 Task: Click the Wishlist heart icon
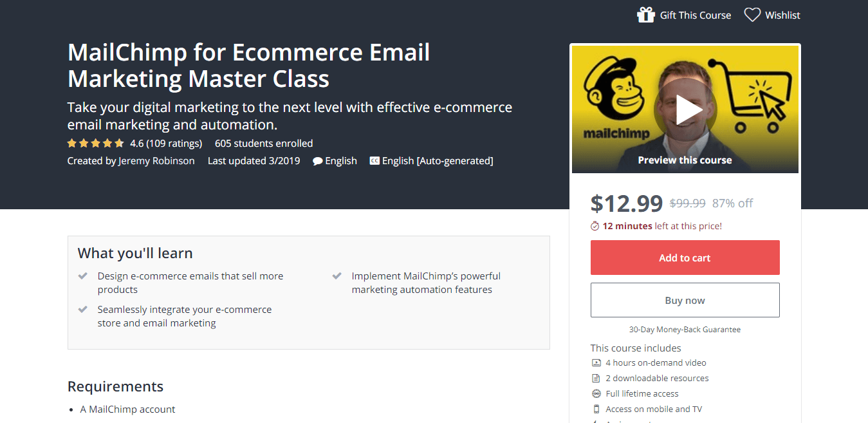pos(752,15)
